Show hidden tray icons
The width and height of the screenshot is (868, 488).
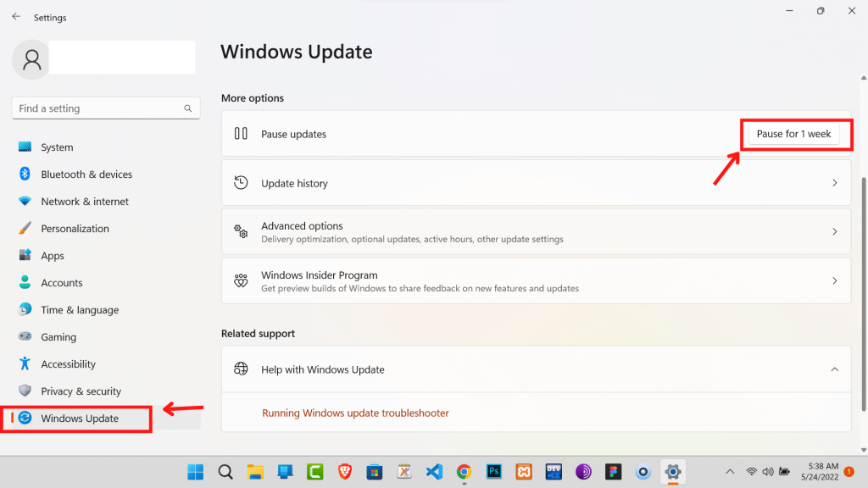click(x=730, y=472)
